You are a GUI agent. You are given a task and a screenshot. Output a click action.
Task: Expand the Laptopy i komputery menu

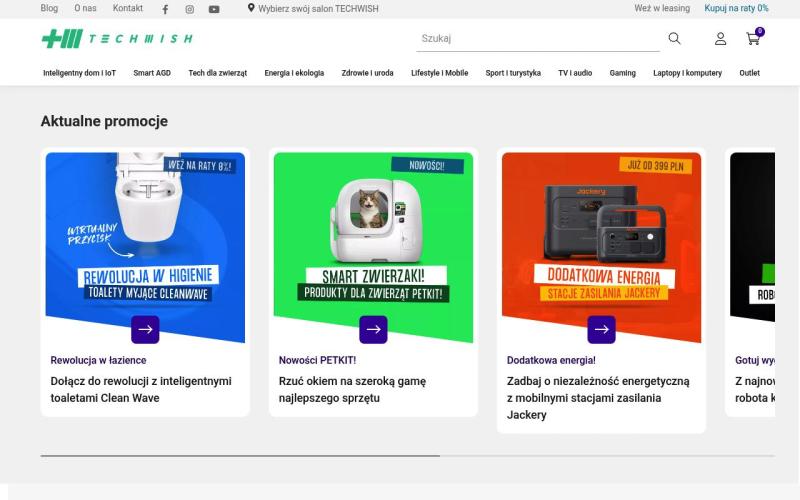(x=687, y=73)
